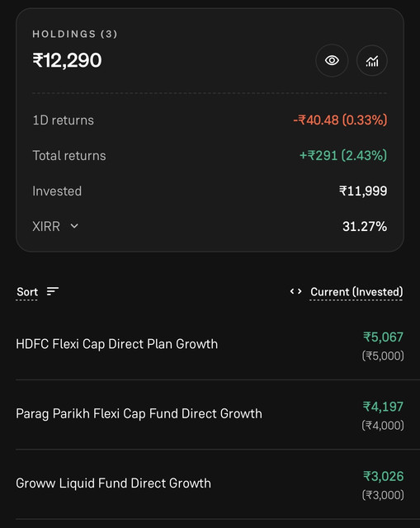Screen dimensions: 420x528
Task: Click the ₹5,067 HDFC current value
Action: [x=383, y=337]
